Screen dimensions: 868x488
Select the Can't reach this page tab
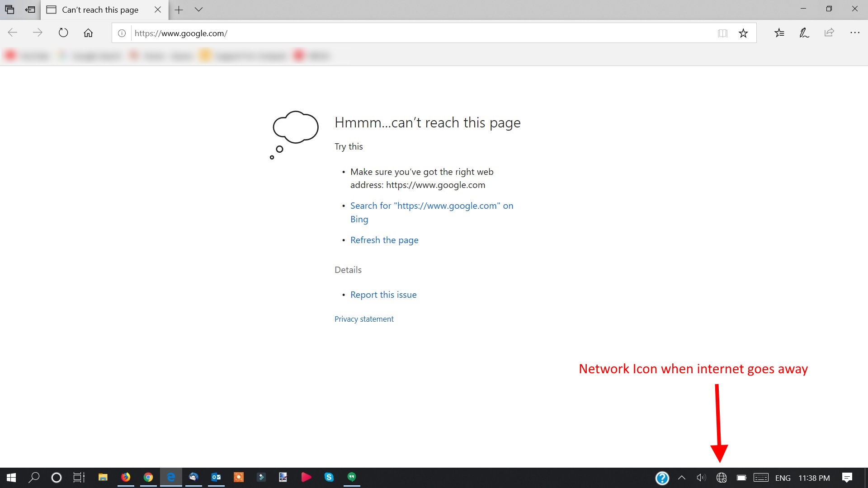(100, 9)
